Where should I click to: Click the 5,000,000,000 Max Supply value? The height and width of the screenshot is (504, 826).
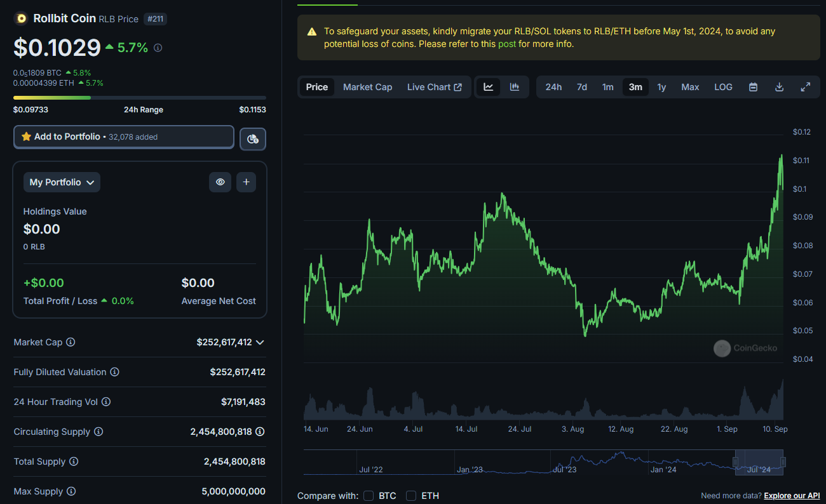(233, 491)
